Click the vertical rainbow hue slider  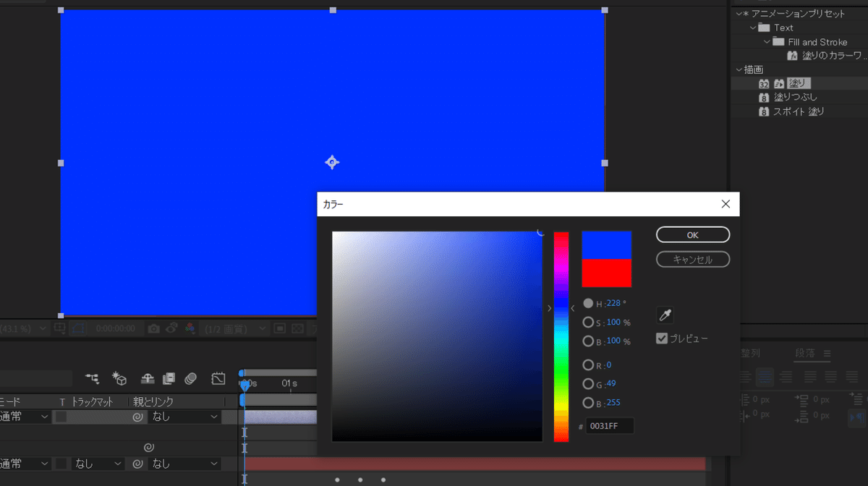click(561, 336)
